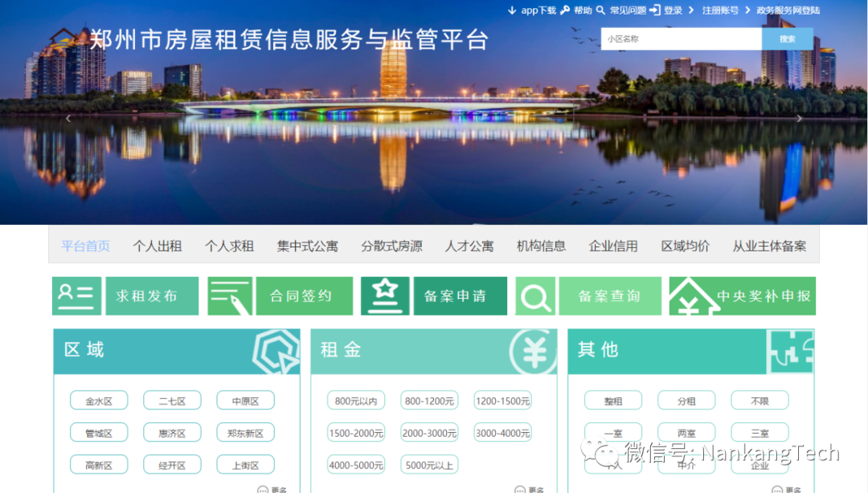
Task: Focus the 小区名称 search input field
Action: pyautogui.click(x=681, y=39)
